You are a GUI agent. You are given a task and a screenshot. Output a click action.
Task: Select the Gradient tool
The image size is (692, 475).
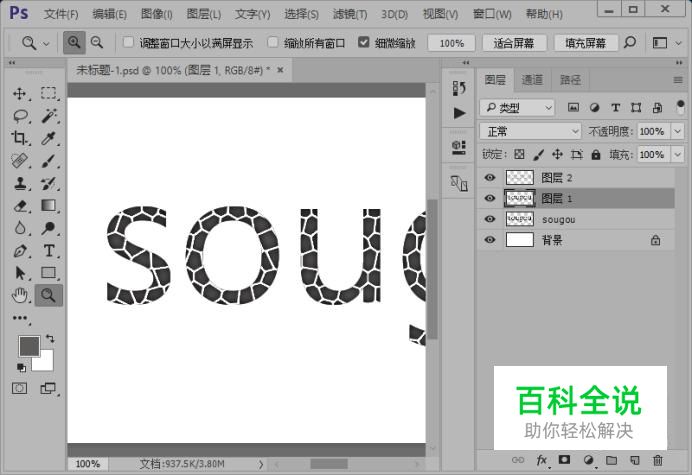pos(48,206)
